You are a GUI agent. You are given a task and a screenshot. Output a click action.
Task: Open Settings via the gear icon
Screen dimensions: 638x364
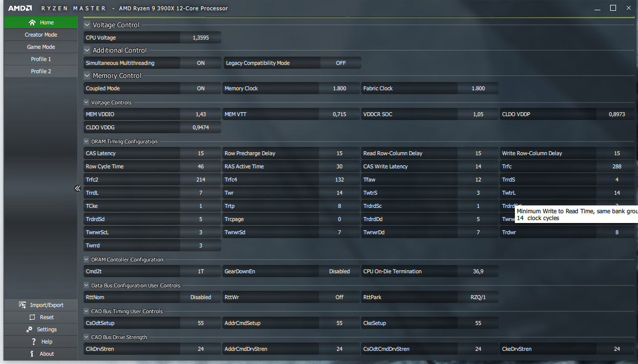pos(29,329)
